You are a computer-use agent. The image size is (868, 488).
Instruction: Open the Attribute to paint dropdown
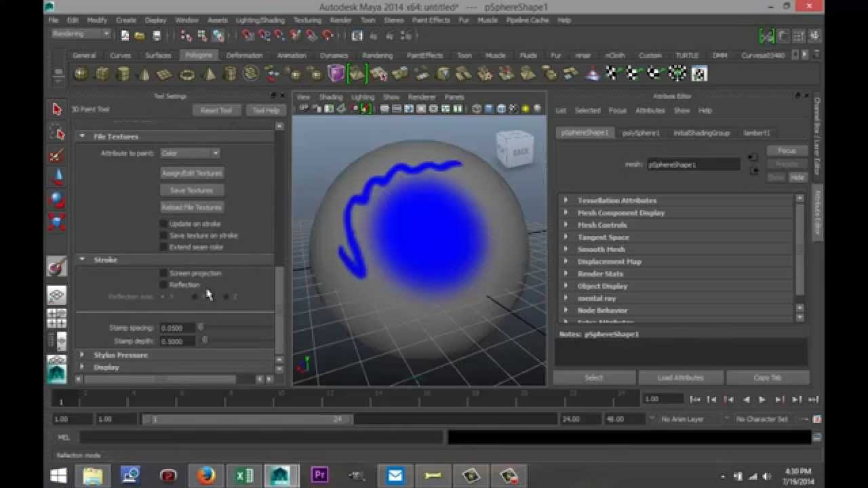pyautogui.click(x=190, y=153)
